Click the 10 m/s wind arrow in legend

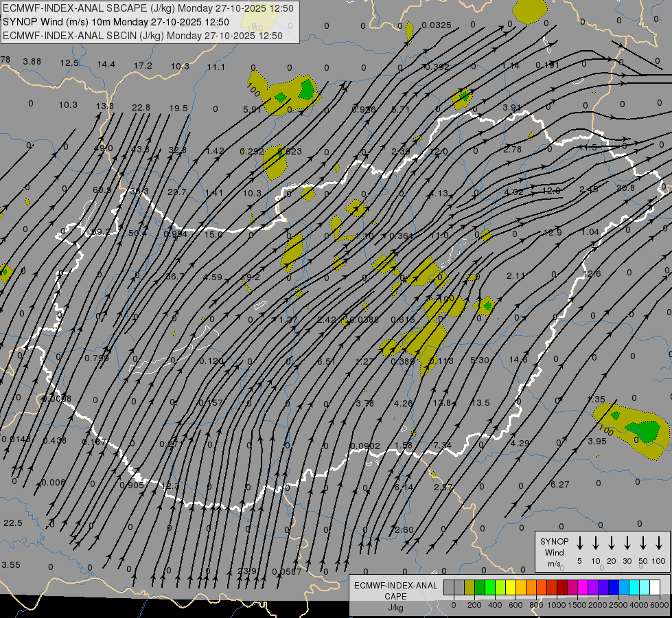595,543
